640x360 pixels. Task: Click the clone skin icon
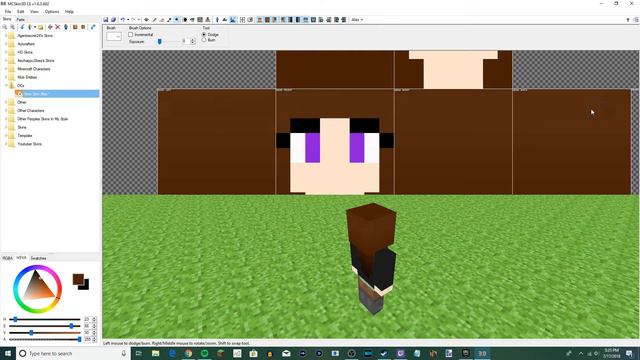pos(66,27)
